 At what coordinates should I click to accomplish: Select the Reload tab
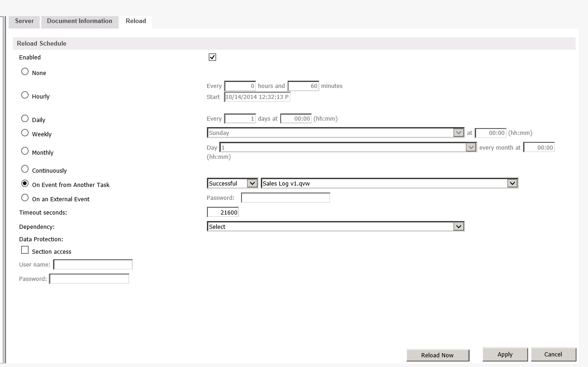coord(136,21)
